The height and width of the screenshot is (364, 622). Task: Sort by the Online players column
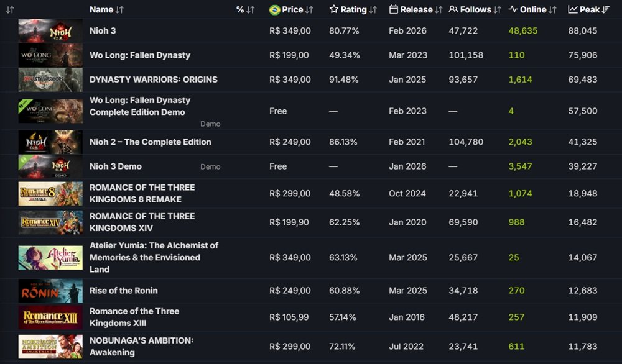[x=532, y=9]
